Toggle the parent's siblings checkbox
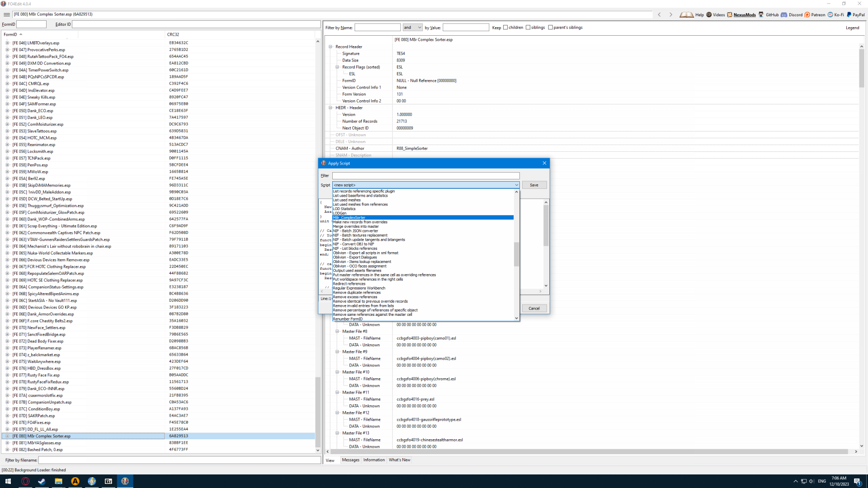The image size is (868, 488). [x=550, y=28]
